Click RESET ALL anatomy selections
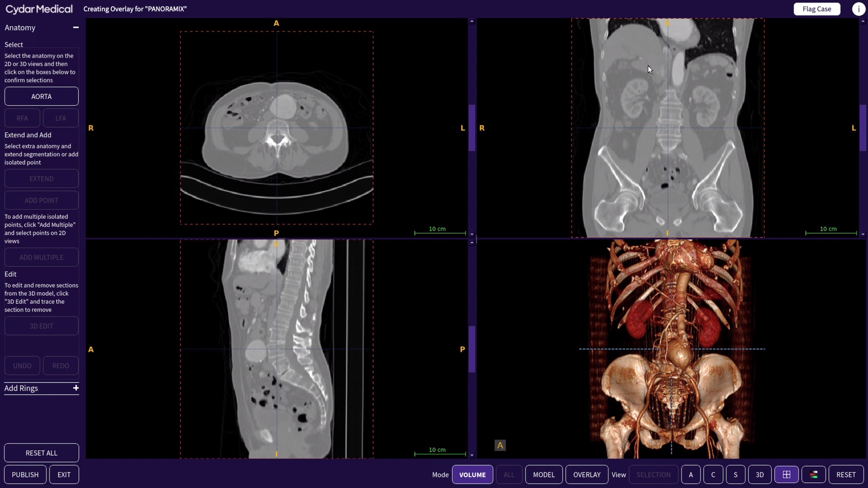 click(41, 453)
